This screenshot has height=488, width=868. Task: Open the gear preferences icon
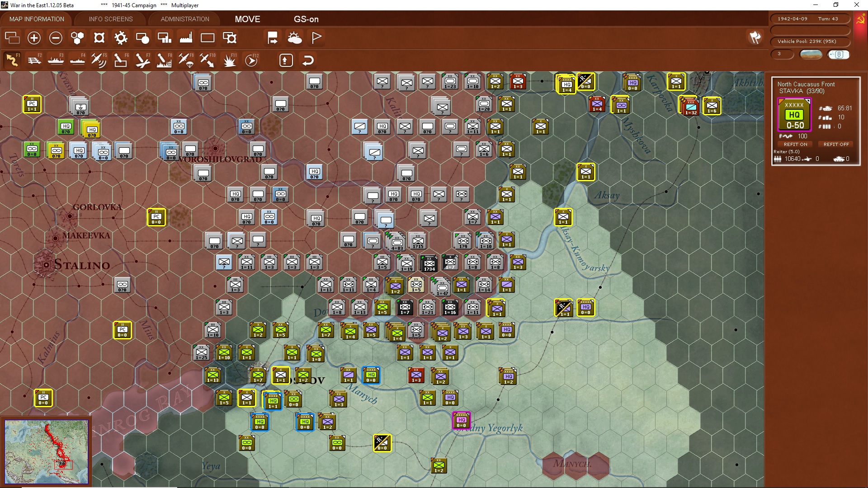tap(121, 38)
